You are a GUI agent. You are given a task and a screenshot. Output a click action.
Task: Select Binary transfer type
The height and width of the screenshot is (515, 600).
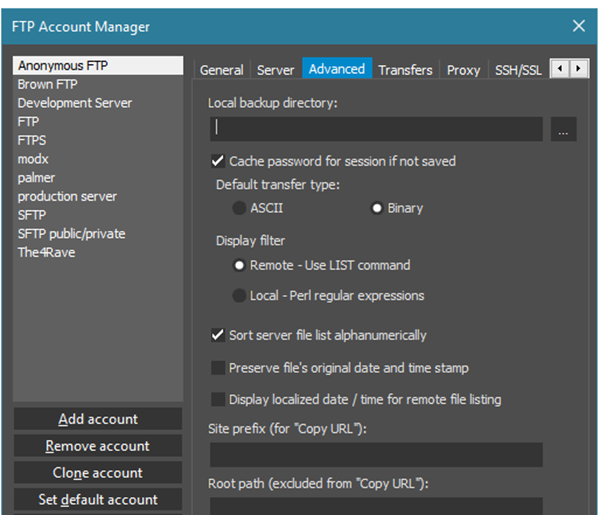click(x=377, y=208)
